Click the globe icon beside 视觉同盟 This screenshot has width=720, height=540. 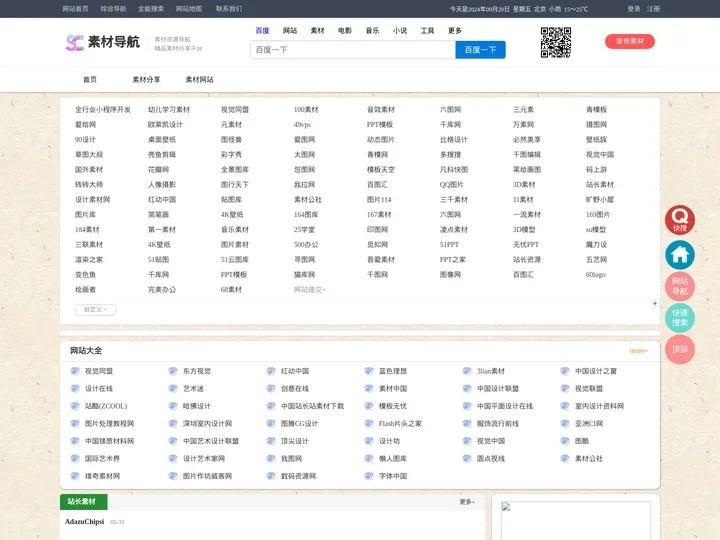click(x=75, y=371)
